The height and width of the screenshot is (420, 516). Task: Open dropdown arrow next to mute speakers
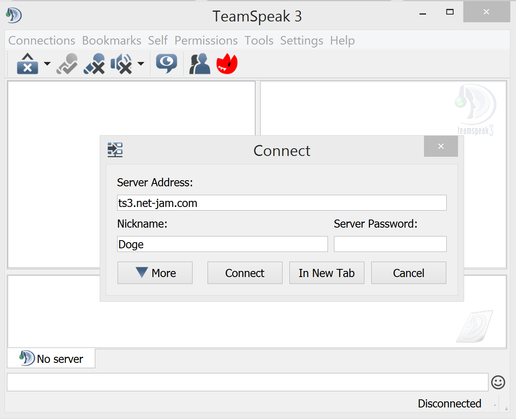141,64
